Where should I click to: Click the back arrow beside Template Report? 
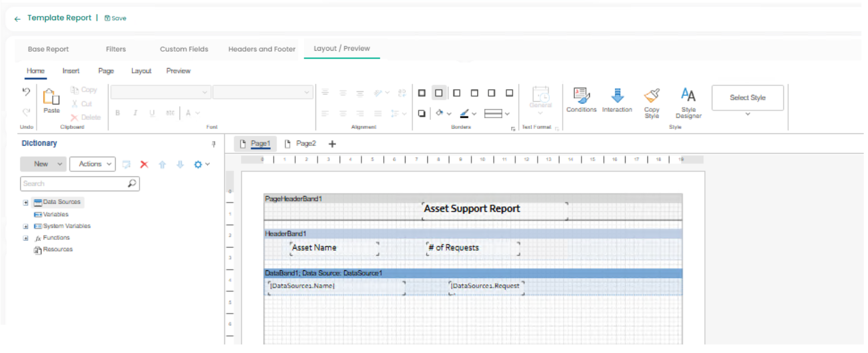point(17,19)
